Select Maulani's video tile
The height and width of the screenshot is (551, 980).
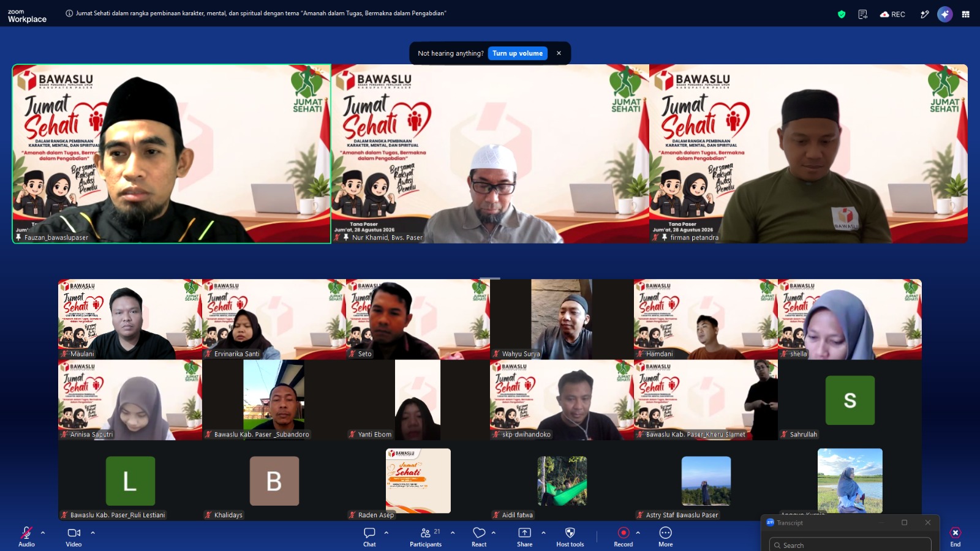[x=130, y=319]
